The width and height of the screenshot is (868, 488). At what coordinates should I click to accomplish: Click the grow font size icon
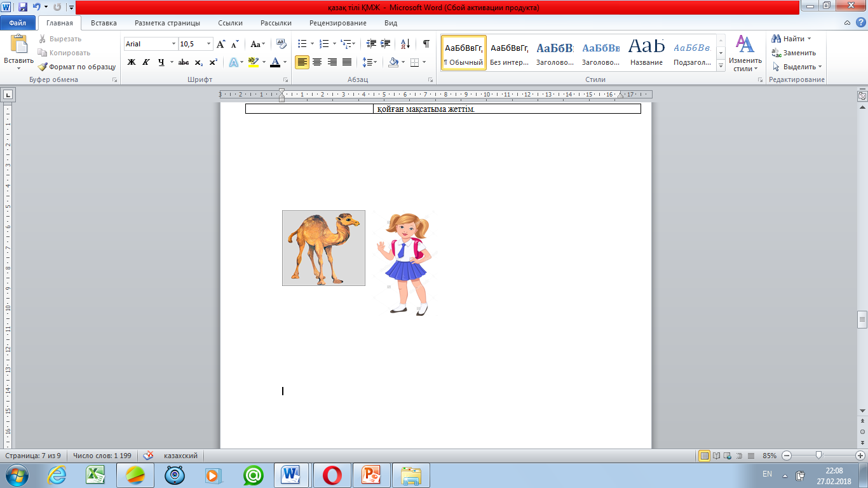click(x=220, y=44)
